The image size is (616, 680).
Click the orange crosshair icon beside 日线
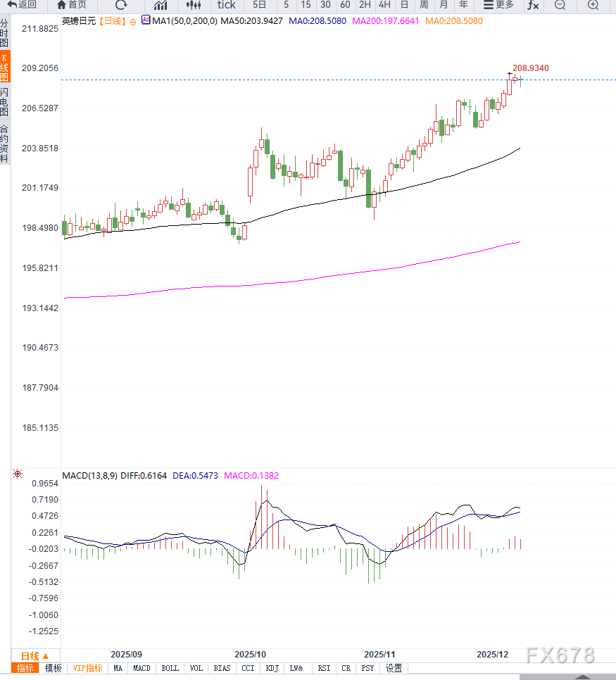pos(133,21)
